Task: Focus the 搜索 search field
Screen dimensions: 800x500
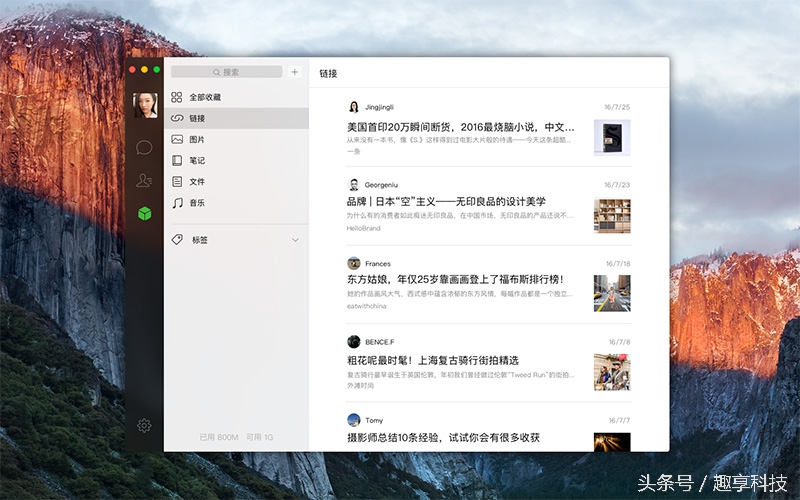Action: (227, 72)
